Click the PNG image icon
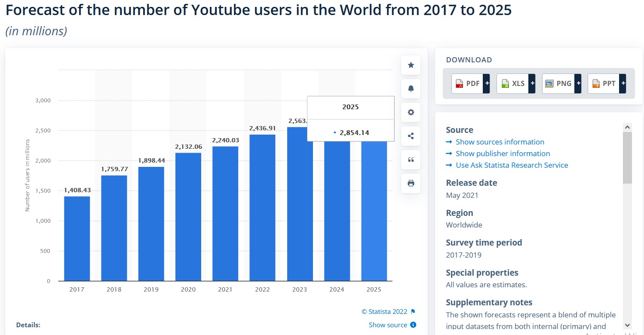 (x=549, y=84)
